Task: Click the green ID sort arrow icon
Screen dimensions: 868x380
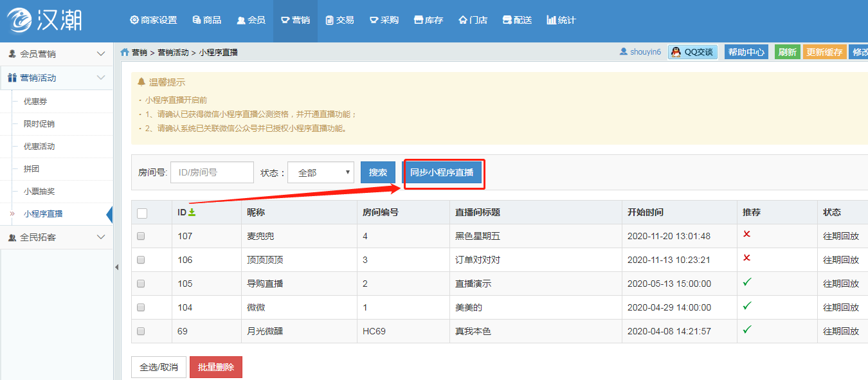Action: pos(192,212)
